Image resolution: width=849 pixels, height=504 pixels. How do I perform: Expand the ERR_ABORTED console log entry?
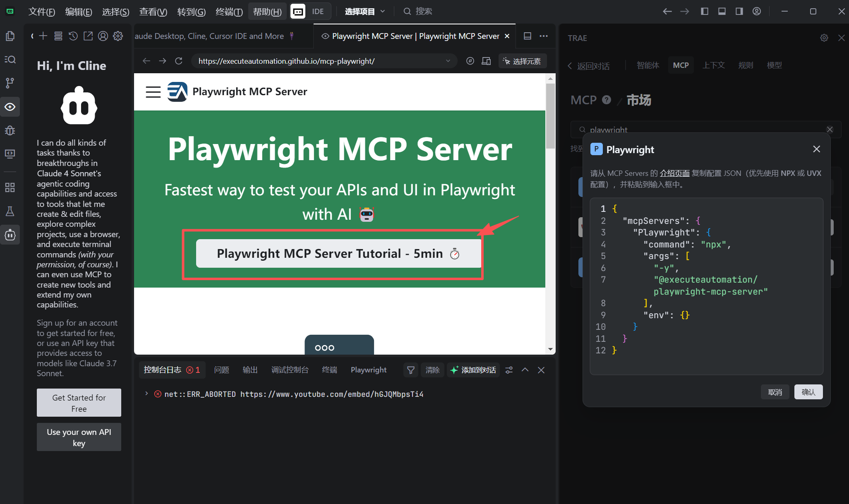[146, 394]
